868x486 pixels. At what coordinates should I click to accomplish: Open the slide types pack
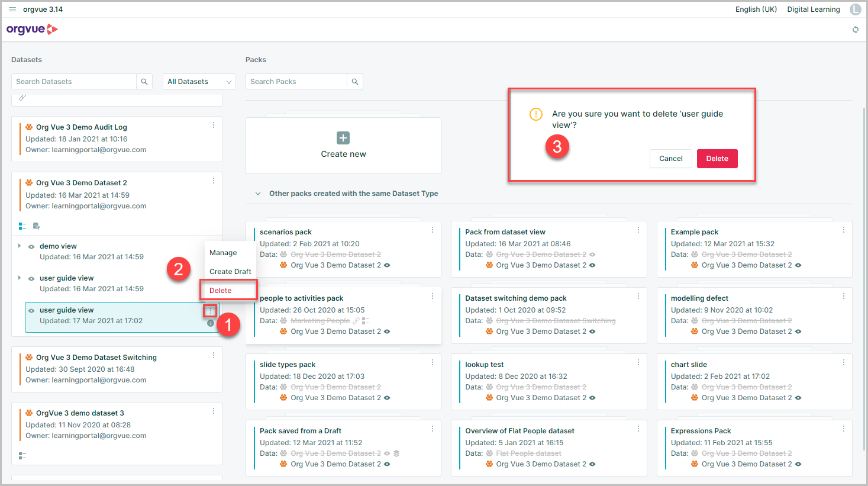343,382
